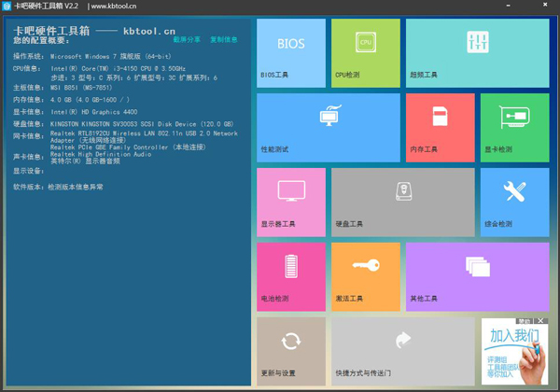Select the 4.0 GB memory info line
Viewport: 560px width, 392px height.
pos(90,100)
